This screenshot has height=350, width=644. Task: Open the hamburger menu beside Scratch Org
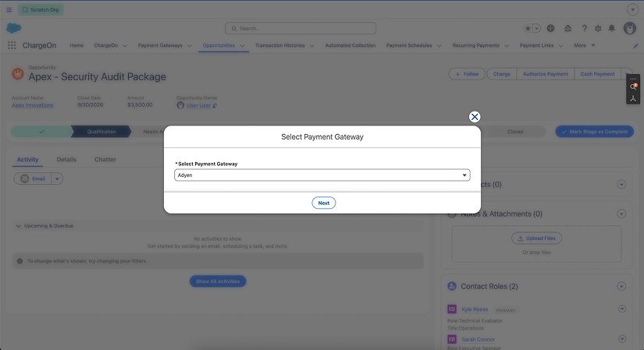point(9,10)
